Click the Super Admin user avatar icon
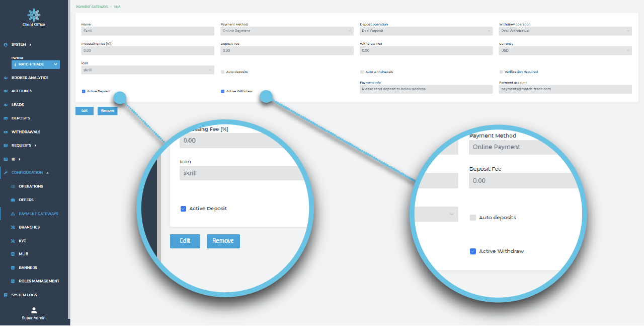 [x=34, y=310]
